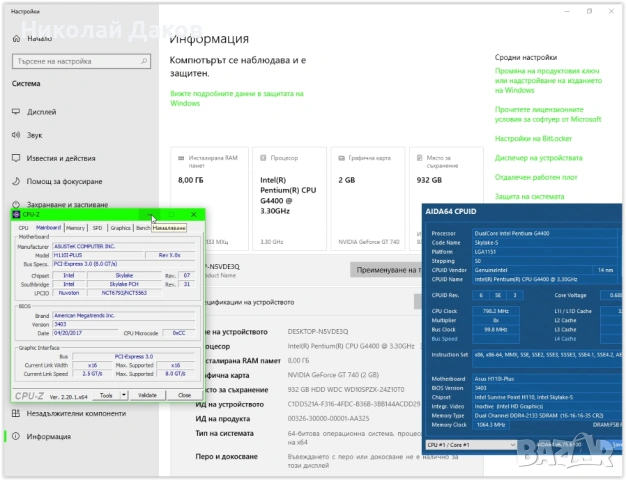Open Промяна на продуктовия ключ link
Screen dimensions: 626x480
point(548,80)
